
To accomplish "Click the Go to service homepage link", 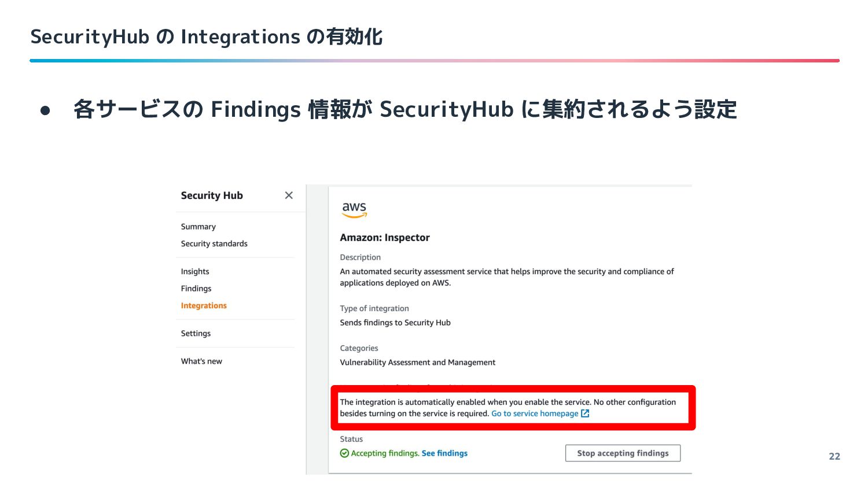I will [535, 413].
